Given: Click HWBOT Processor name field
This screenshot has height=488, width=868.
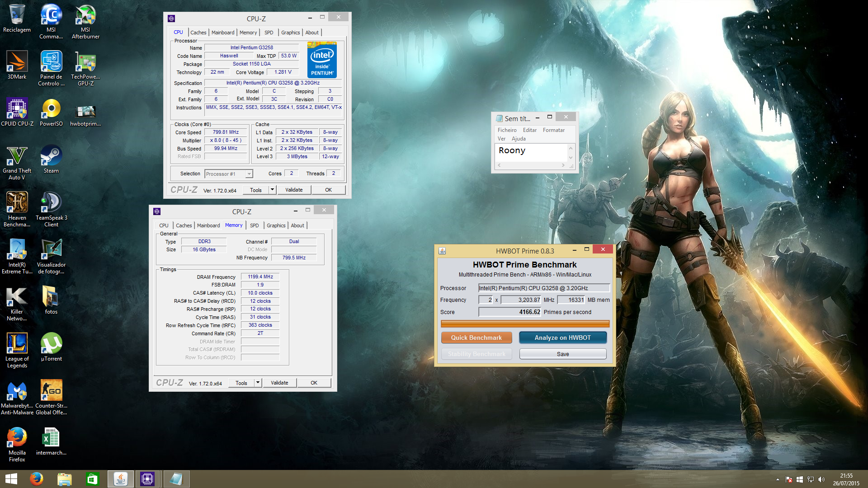Looking at the screenshot, I should 544,288.
